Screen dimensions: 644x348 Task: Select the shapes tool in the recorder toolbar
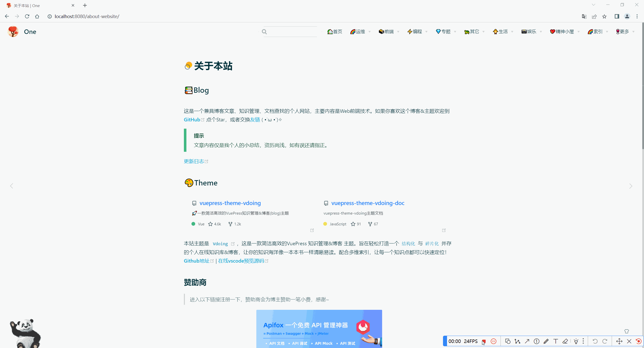pos(508,341)
